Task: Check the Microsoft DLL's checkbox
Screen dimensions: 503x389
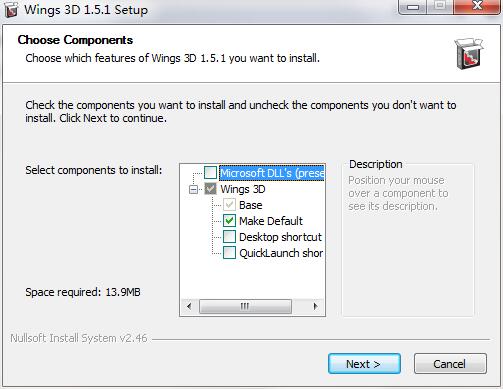Action: [x=210, y=173]
